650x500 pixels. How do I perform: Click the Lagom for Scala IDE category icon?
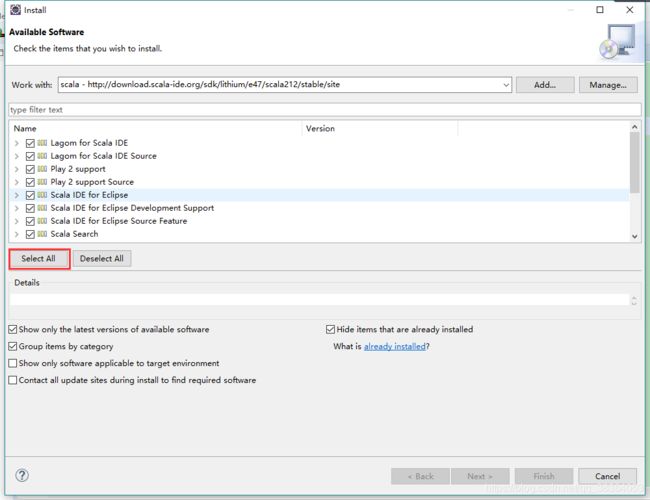[x=42, y=143]
